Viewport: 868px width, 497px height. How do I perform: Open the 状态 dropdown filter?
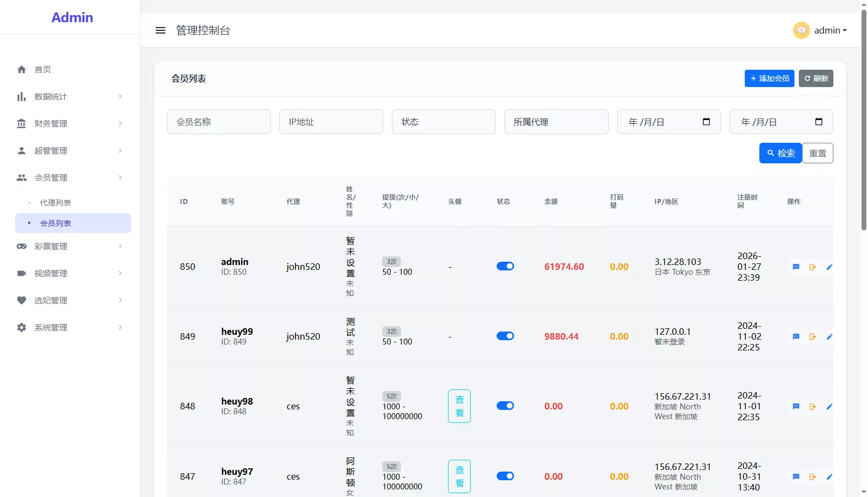click(443, 122)
